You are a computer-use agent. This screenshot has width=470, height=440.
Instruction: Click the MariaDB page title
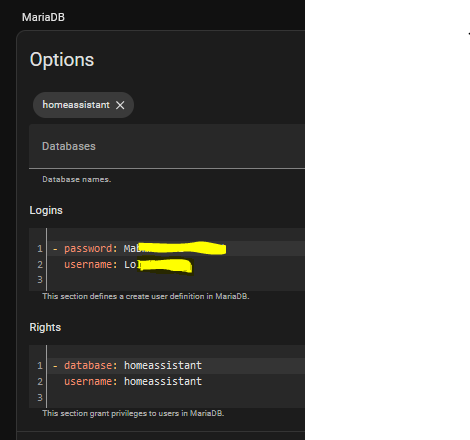(43, 17)
